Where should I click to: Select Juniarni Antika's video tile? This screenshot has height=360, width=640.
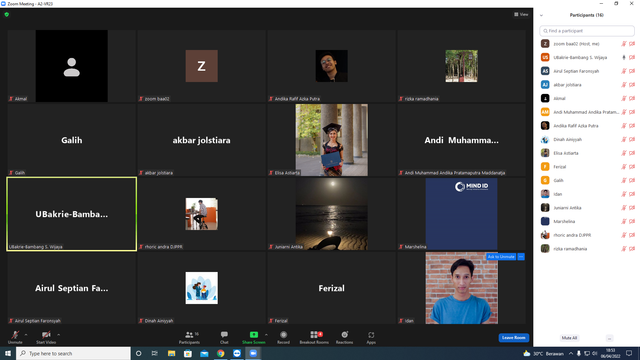click(331, 214)
